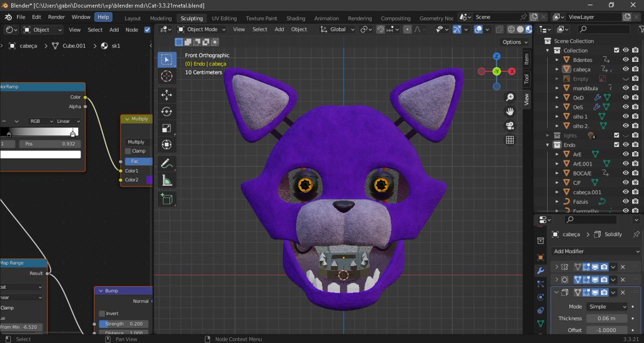This screenshot has height=343, width=644.
Task: Toggle the Use Nodes checkbox
Action: click(x=148, y=30)
